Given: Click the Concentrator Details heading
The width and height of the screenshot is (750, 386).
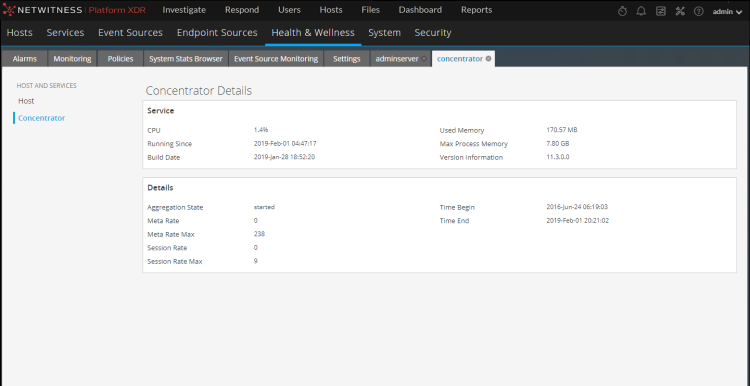Looking at the screenshot, I should coord(199,91).
